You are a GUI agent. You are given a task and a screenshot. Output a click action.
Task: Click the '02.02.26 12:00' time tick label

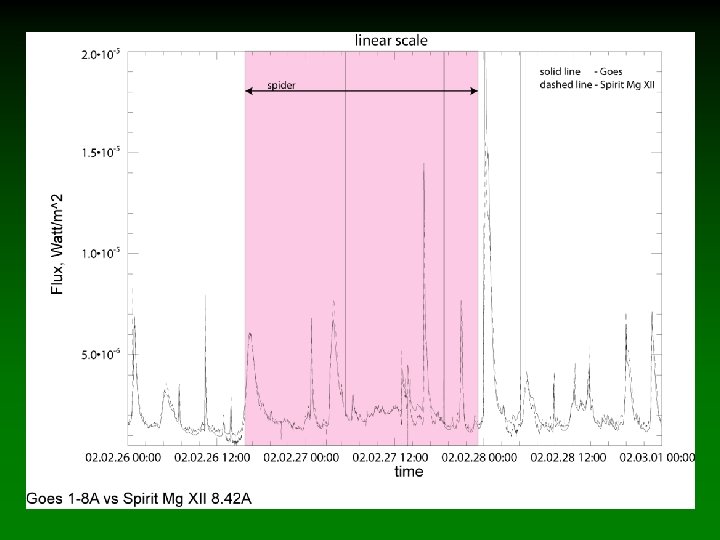[x=212, y=457]
